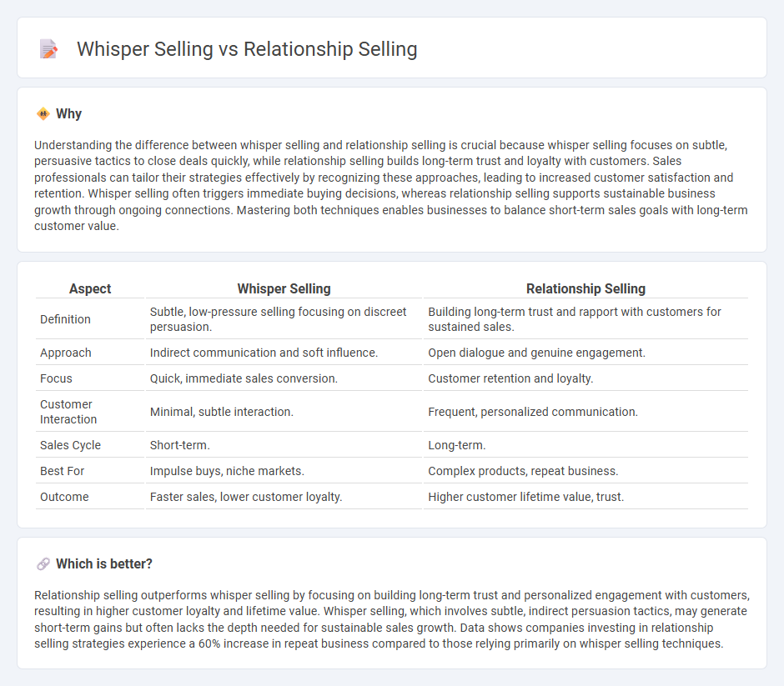Select the Sales Cycle row label
This screenshot has height=686, width=784.
coord(71,445)
